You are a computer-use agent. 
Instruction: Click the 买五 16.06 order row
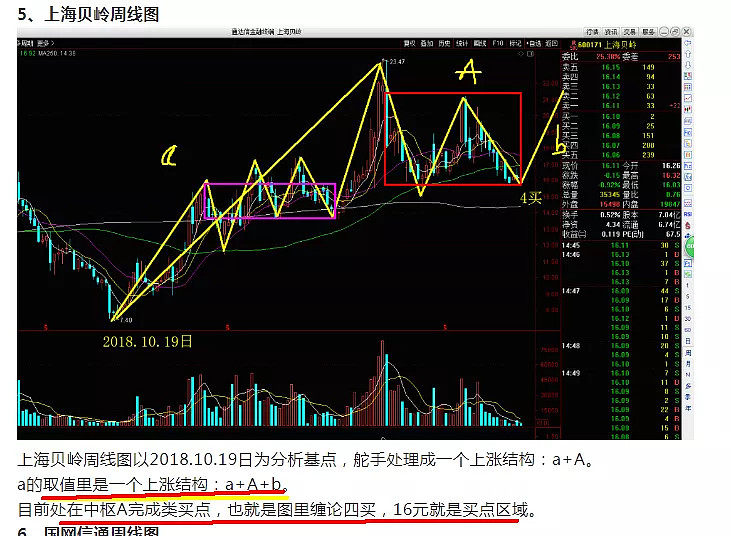point(621,155)
